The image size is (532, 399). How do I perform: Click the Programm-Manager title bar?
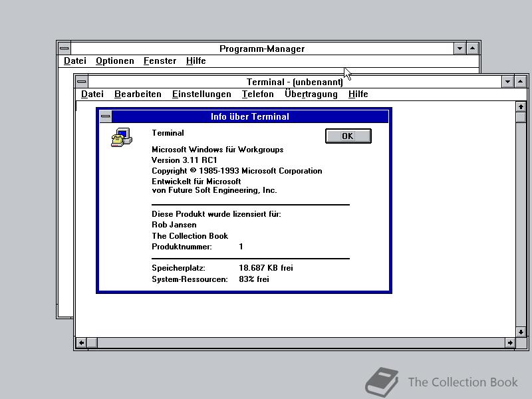point(262,49)
